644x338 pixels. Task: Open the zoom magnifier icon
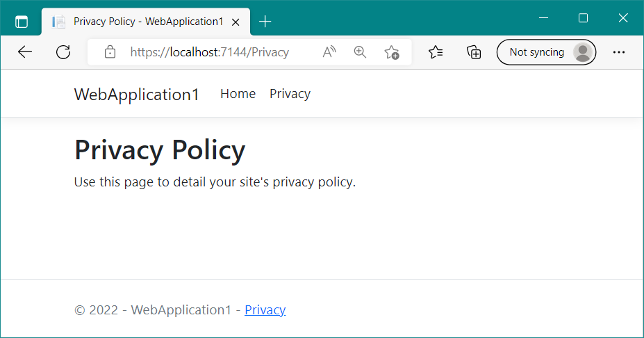tap(360, 51)
